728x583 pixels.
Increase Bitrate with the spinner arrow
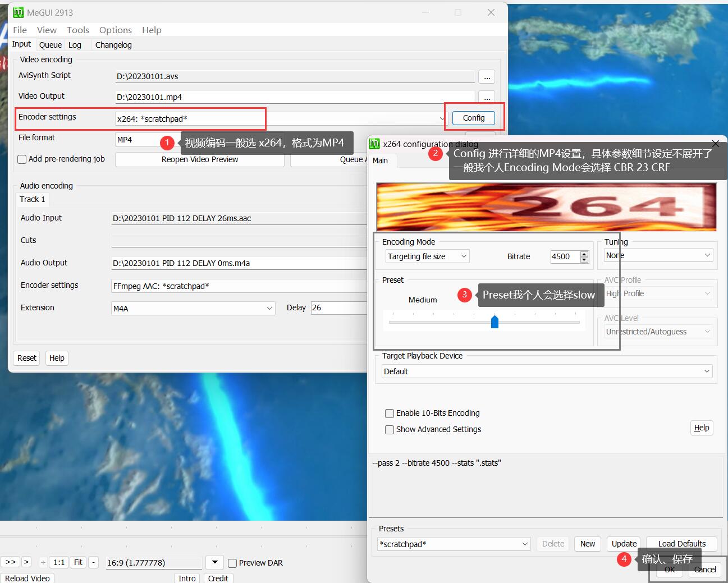pos(584,254)
